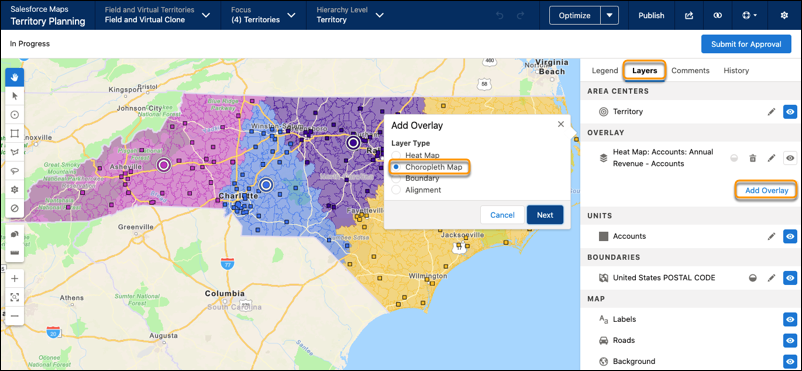The width and height of the screenshot is (802, 371).
Task: Switch to the History tab
Action: (x=736, y=71)
